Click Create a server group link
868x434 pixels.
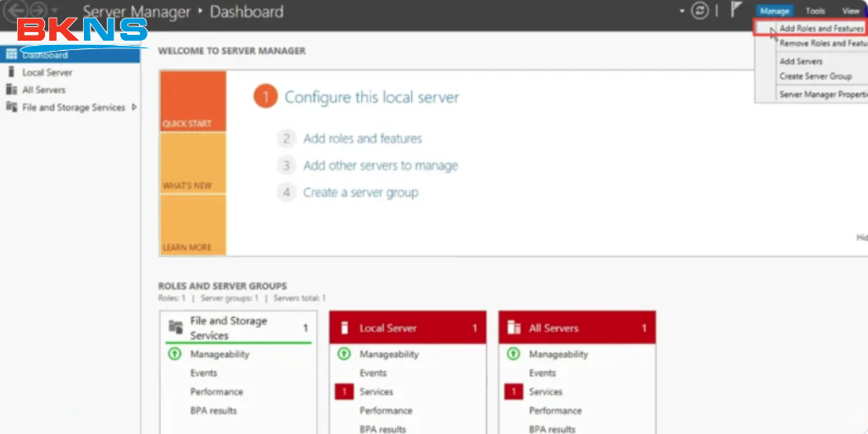360,192
